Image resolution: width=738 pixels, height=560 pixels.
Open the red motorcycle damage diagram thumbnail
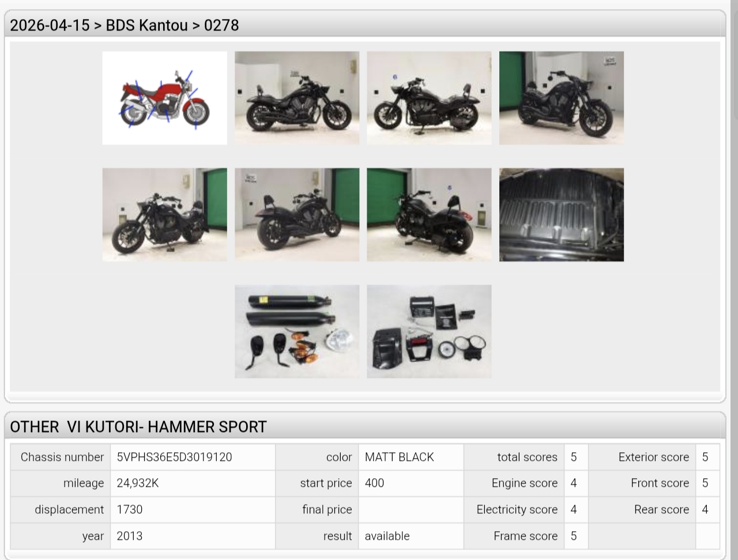pyautogui.click(x=164, y=98)
